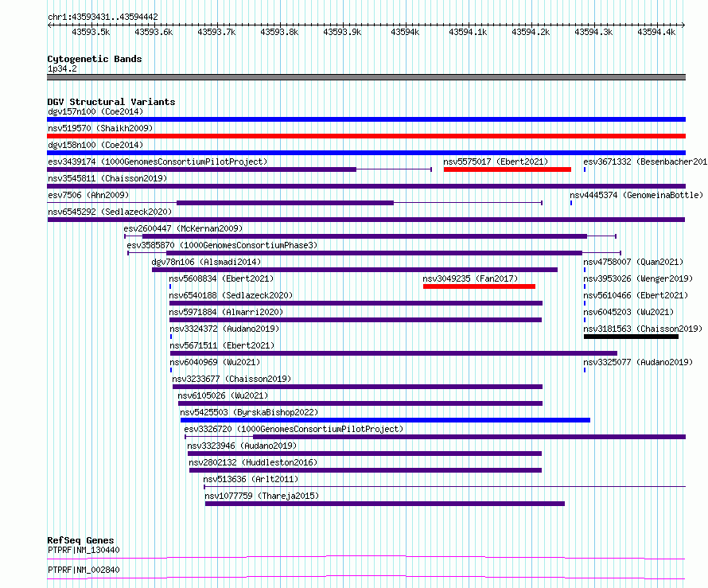Open esv7506 (Ahn2009) variant label
Viewport: 708px width, 588px height.
[x=88, y=195]
